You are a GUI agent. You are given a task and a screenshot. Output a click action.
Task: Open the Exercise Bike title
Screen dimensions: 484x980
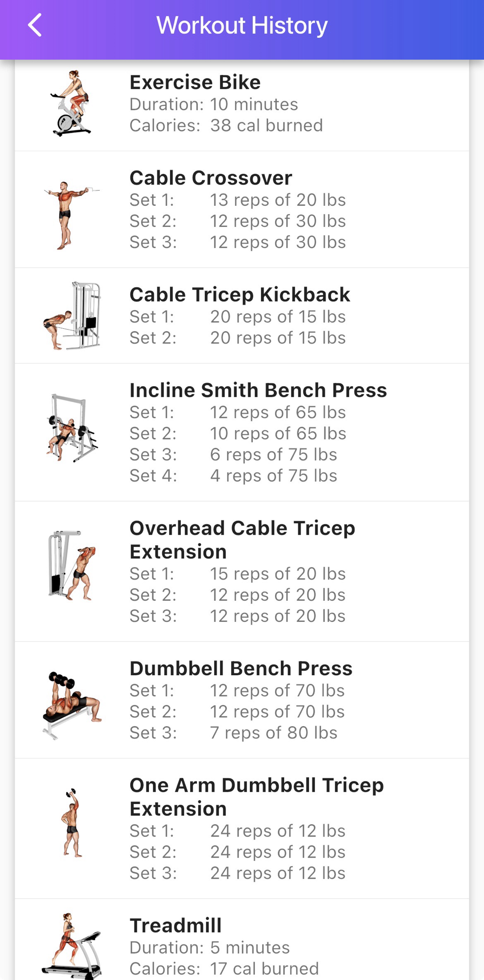(195, 82)
